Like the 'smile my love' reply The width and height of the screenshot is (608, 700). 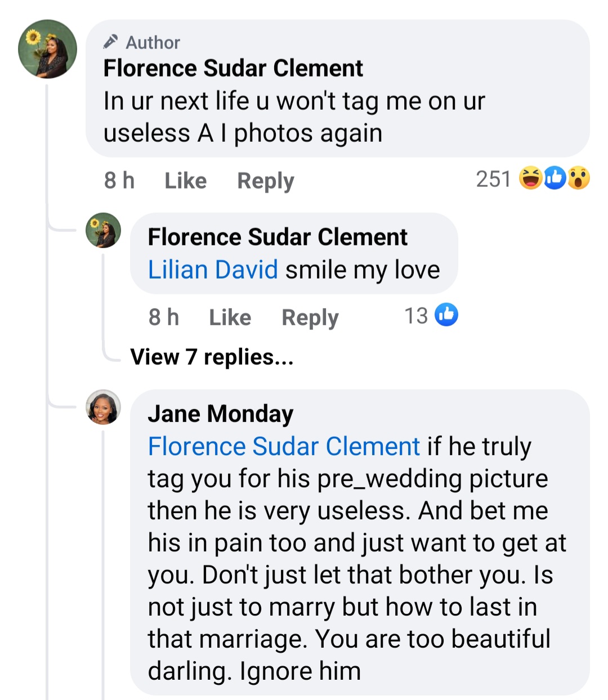click(230, 317)
